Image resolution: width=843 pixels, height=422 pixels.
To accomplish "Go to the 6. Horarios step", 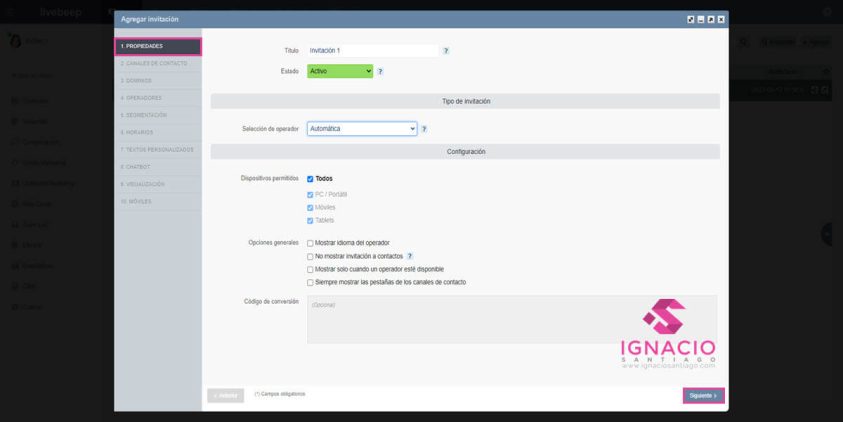I will 158,132.
